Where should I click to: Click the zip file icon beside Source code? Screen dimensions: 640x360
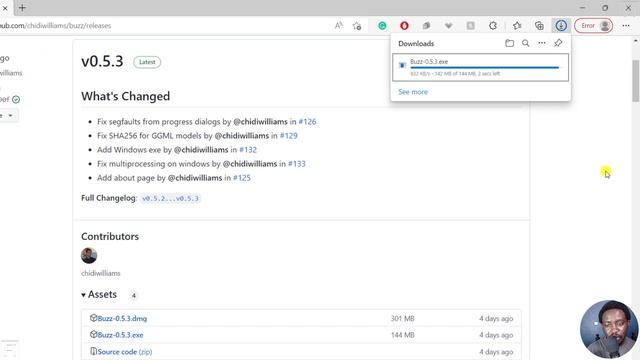[93, 351]
